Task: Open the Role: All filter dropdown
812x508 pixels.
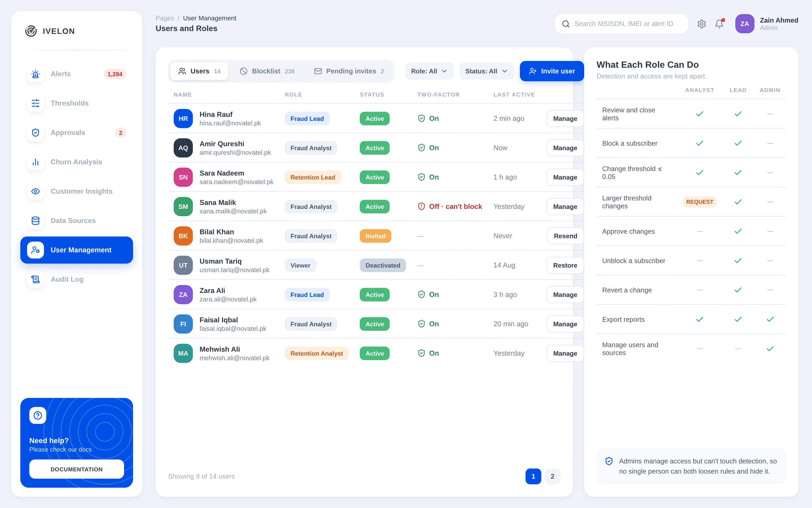Action: pyautogui.click(x=429, y=71)
